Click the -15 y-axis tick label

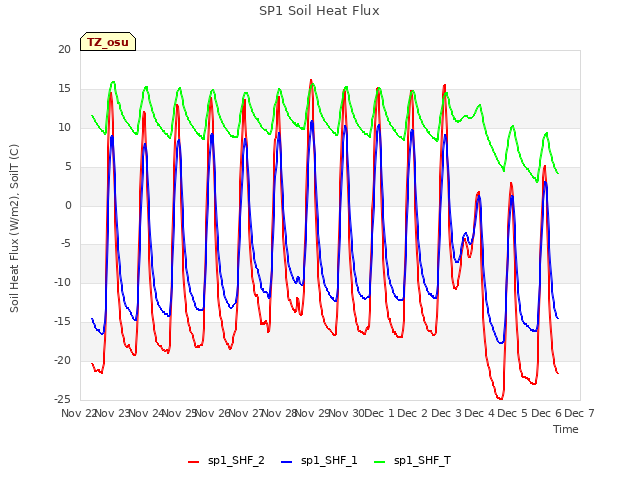(x=63, y=322)
